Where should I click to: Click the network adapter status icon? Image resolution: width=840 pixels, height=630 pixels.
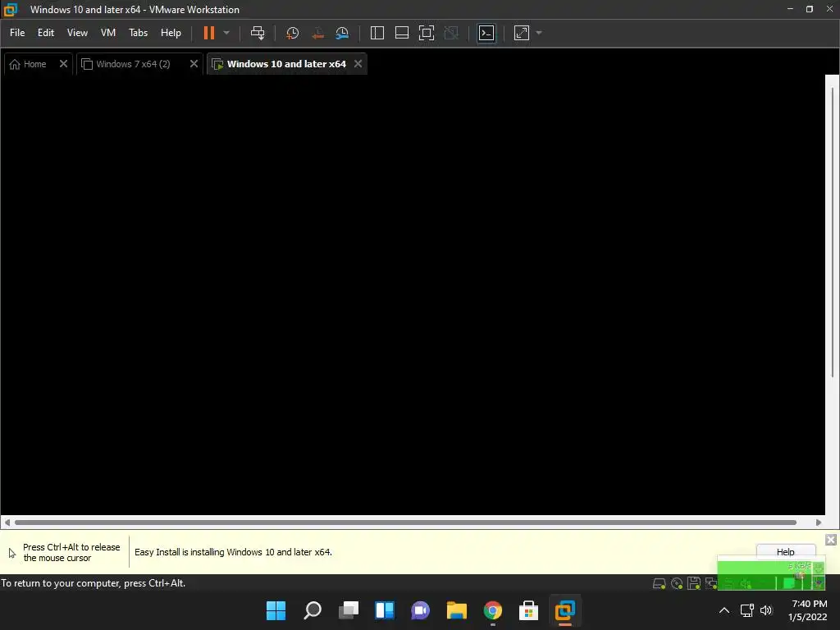pyautogui.click(x=711, y=583)
